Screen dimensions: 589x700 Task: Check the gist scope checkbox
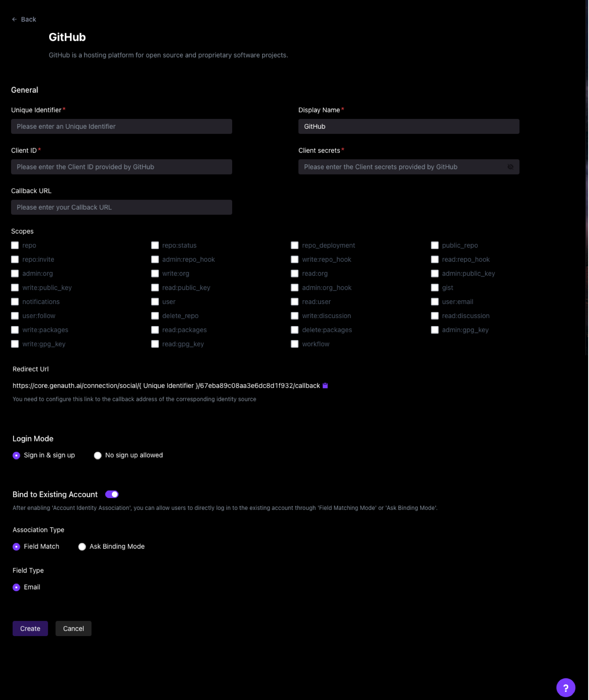pyautogui.click(x=435, y=288)
